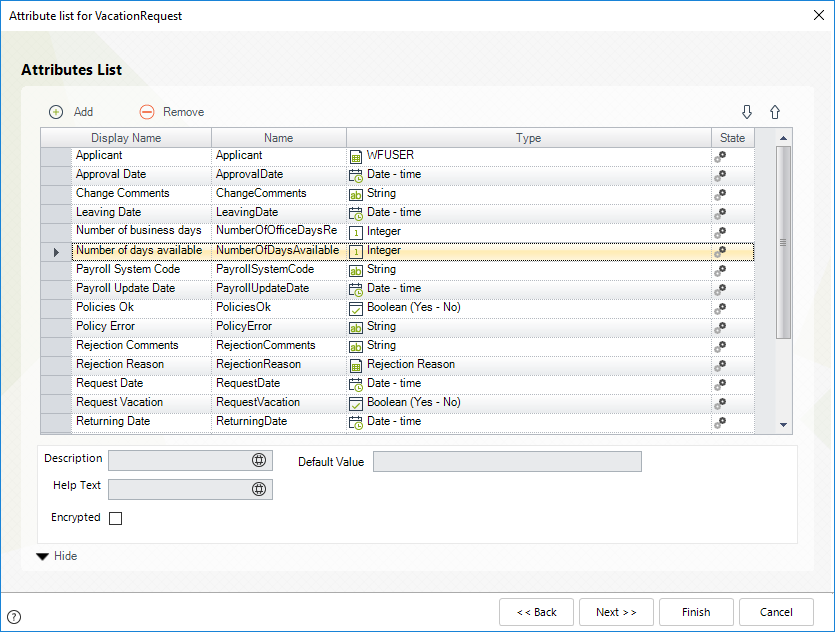
Task: Click the scrollbar down arrow
Action: [x=783, y=425]
